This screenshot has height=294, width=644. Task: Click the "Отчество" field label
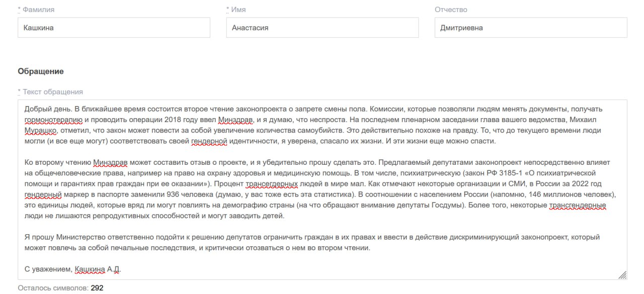tap(451, 10)
